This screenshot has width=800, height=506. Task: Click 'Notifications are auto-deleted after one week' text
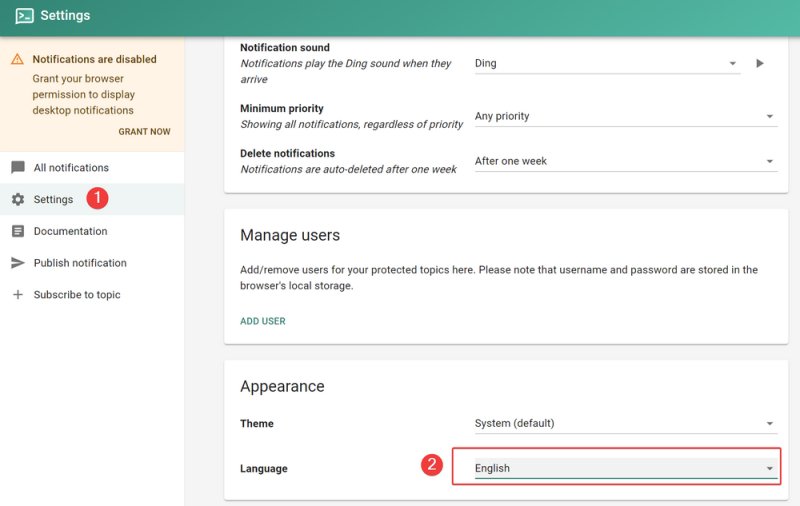tap(348, 169)
